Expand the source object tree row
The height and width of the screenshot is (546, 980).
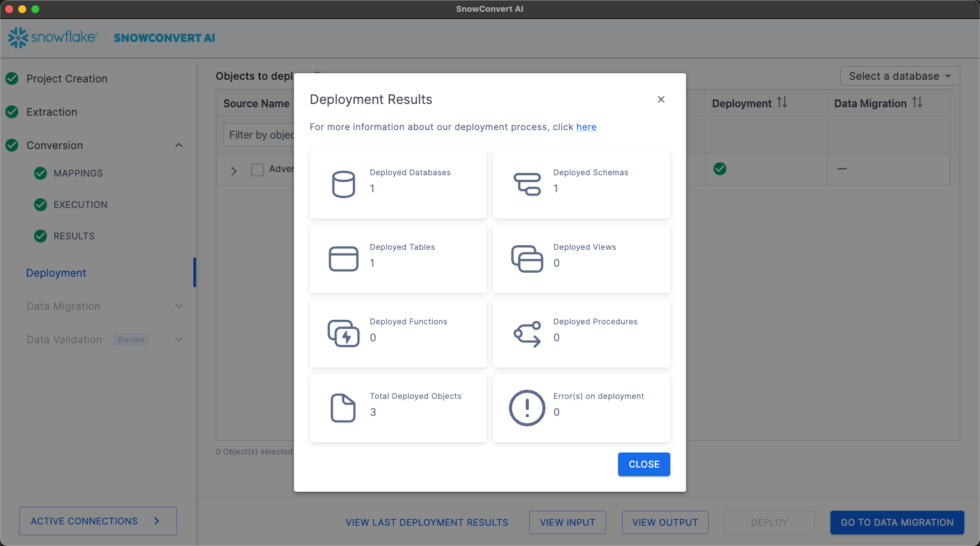pos(234,171)
